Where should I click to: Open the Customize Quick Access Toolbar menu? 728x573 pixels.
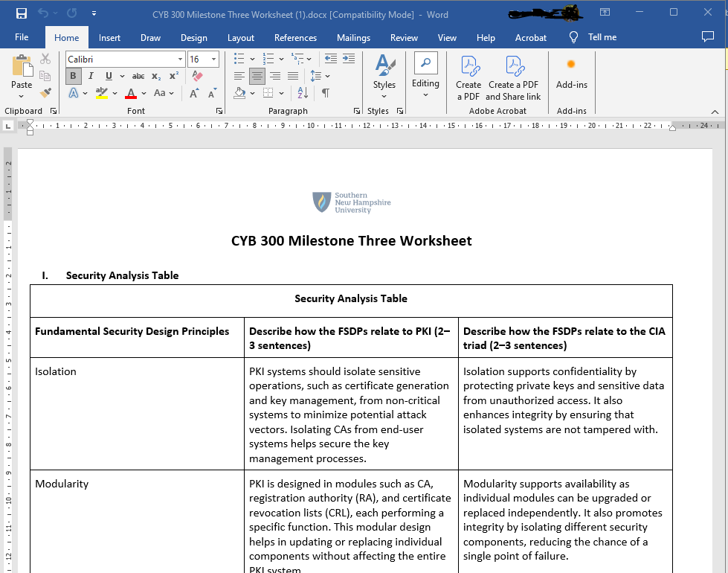(x=94, y=13)
